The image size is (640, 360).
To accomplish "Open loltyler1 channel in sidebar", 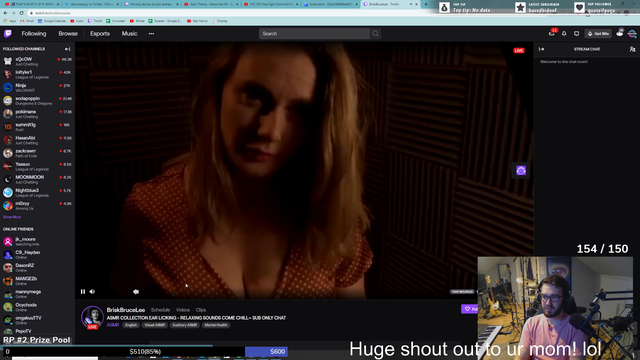I will click(37, 74).
